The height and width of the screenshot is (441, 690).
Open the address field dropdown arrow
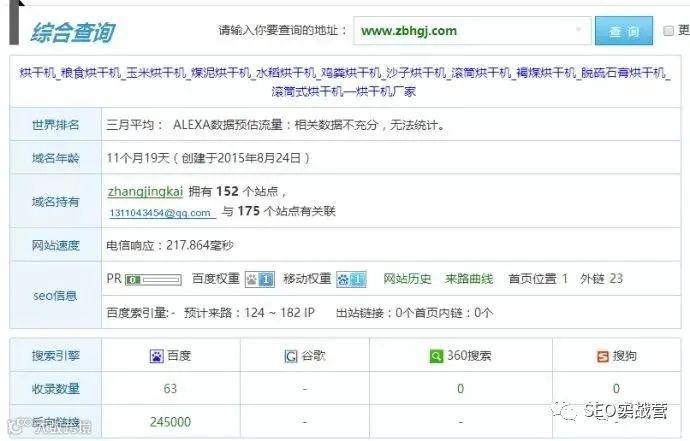pyautogui.click(x=578, y=29)
